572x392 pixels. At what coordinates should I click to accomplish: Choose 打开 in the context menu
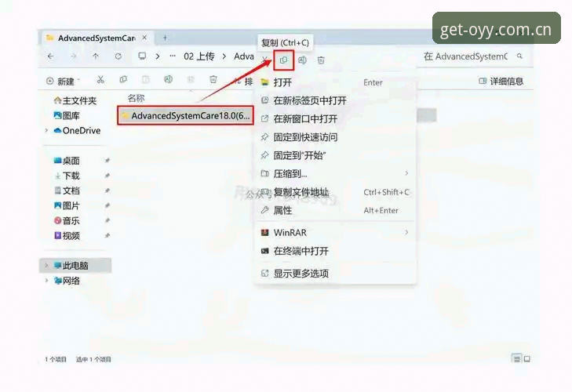[x=336, y=82]
